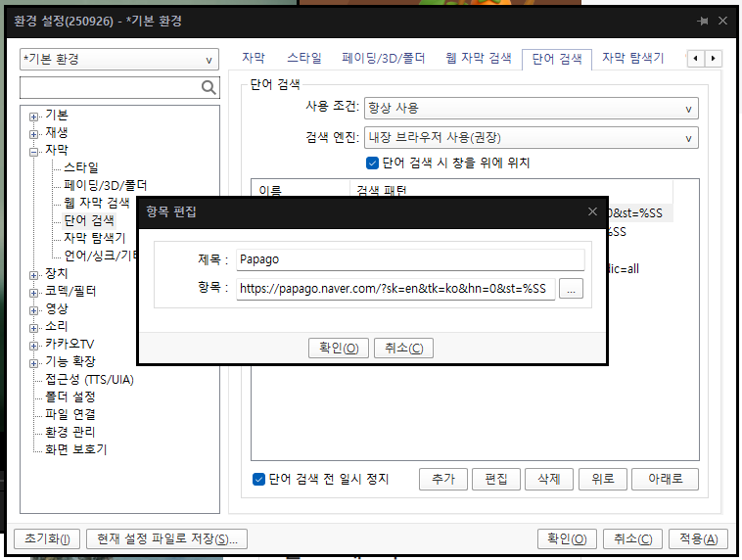The image size is (742, 560).
Task: Expand the 카카오TV tree node
Action: tap(33, 346)
